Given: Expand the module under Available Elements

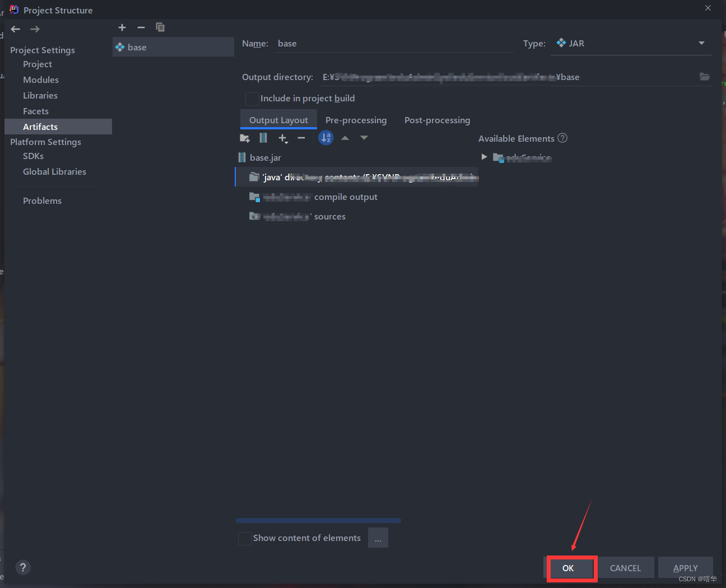Looking at the screenshot, I should [484, 157].
